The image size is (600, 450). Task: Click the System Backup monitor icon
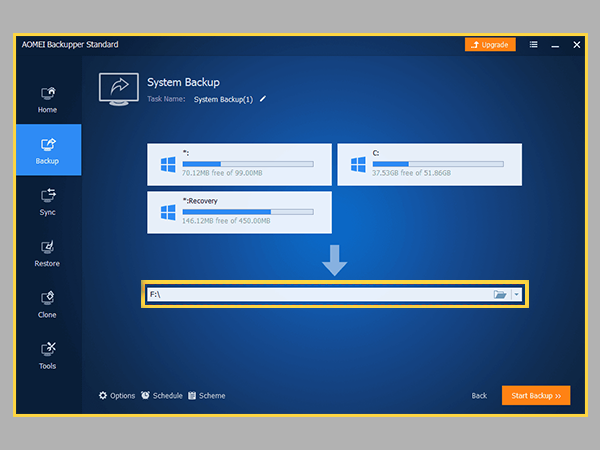(x=119, y=89)
